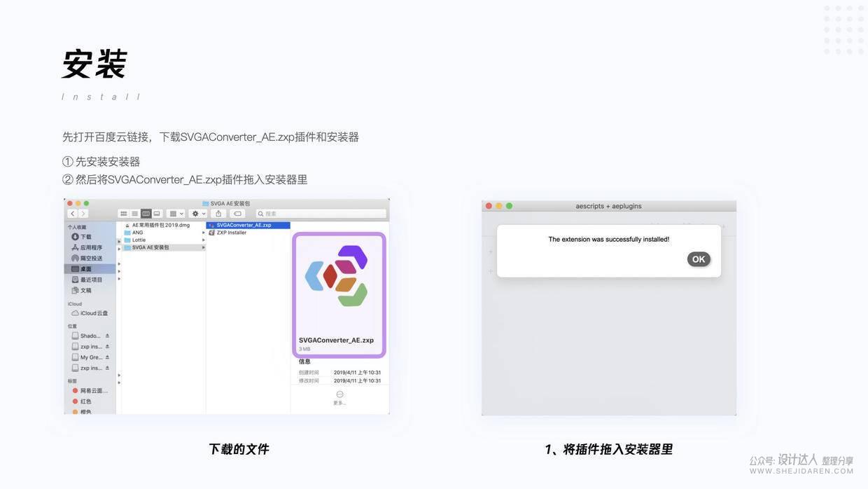Switch Finder to column view
Image resolution: width=868 pixels, height=489 pixels.
tap(146, 214)
